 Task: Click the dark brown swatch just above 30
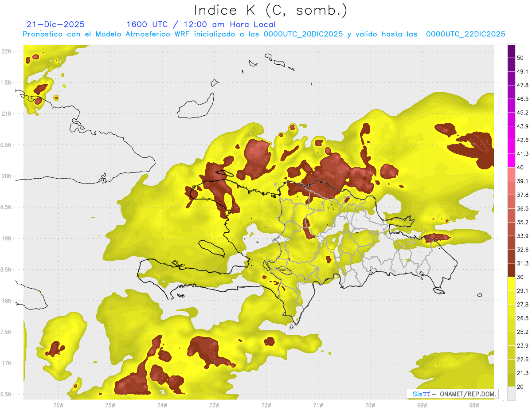(x=511, y=270)
